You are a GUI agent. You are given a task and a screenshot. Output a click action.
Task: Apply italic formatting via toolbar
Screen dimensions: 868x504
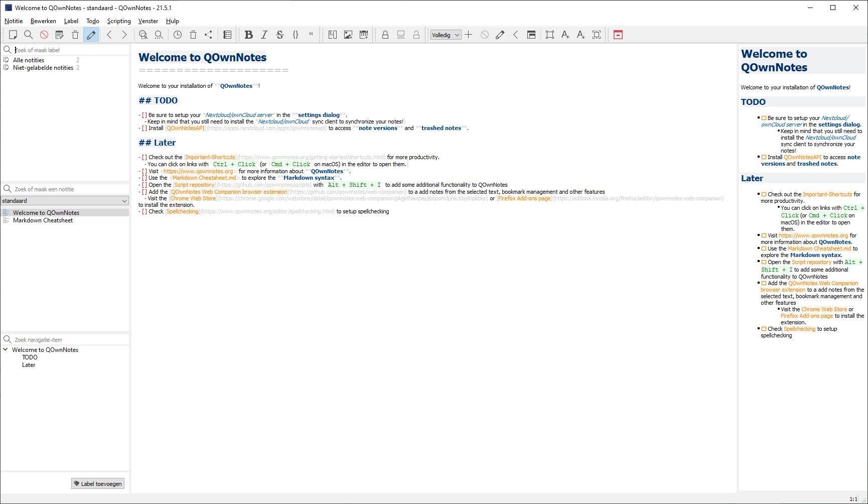(x=264, y=35)
